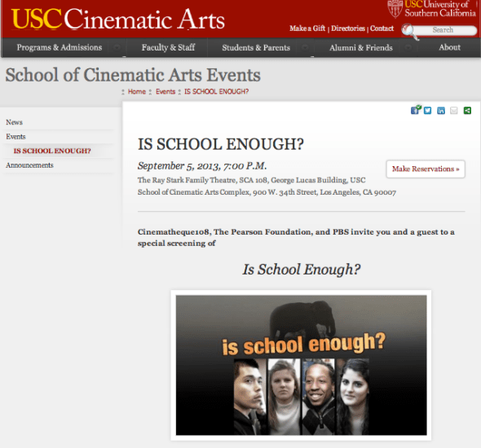Click the IS SCHOOL ENOUGH? event heading
The height and width of the screenshot is (448, 481).
[x=221, y=144]
